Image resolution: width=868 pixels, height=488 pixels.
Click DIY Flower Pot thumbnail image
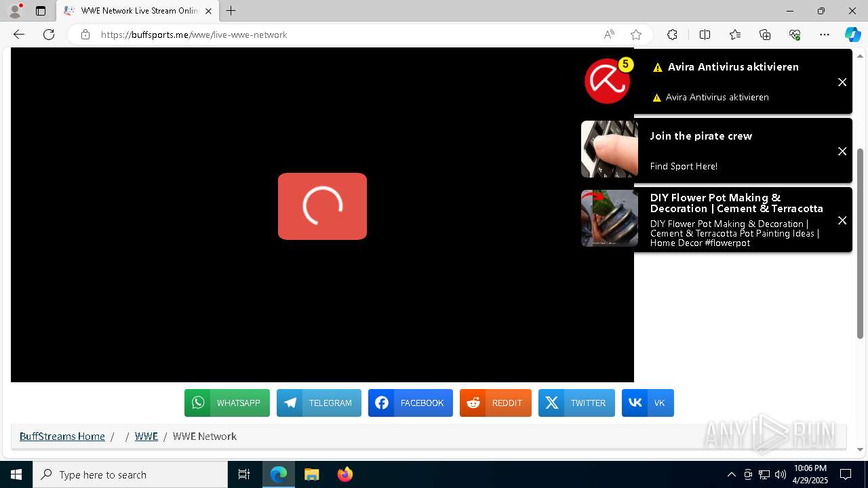click(610, 218)
